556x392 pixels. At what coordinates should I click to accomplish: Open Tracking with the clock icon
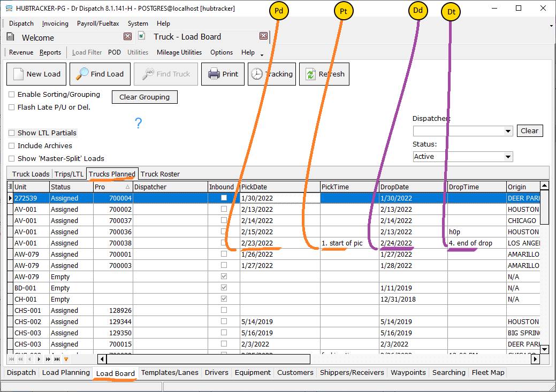coord(271,74)
